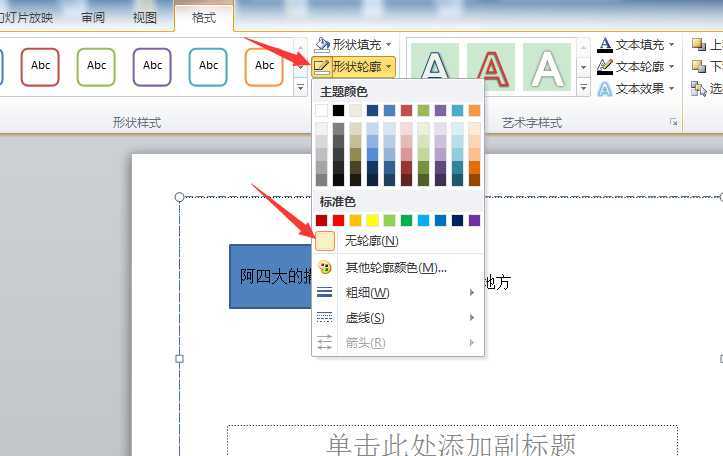Viewport: 723px width, 456px height.
Task: Click the subtitle placeholder 单击此处添加副标题
Action: pos(451,444)
